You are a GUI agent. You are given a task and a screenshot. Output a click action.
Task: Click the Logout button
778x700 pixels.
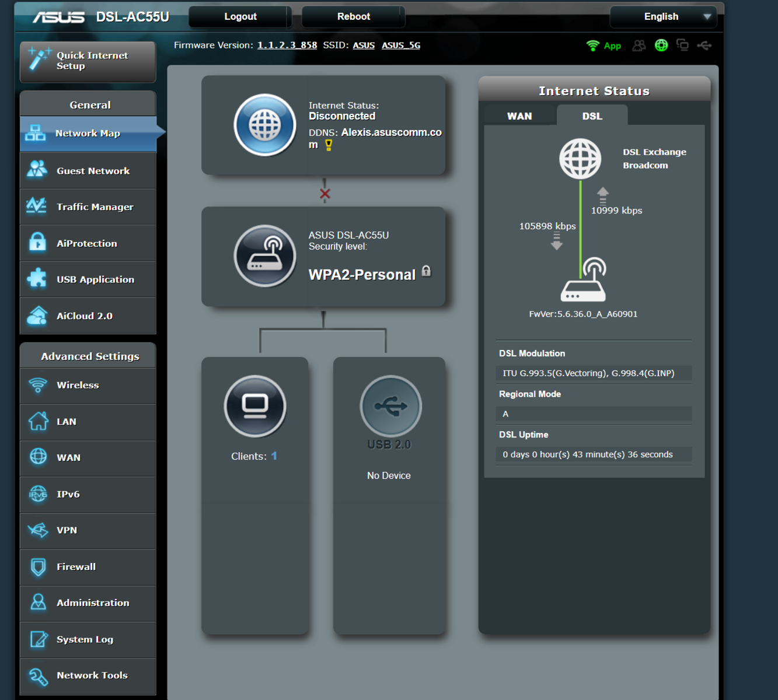[240, 16]
